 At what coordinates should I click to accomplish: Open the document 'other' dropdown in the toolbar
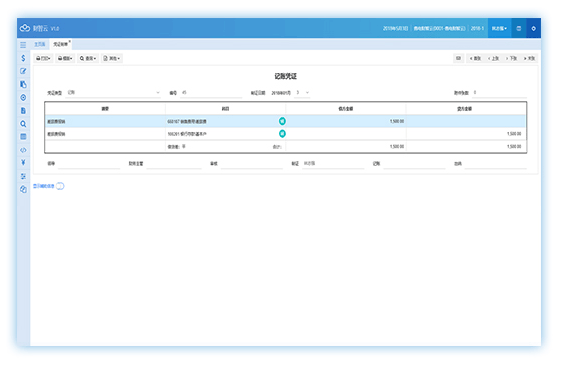tap(112, 58)
